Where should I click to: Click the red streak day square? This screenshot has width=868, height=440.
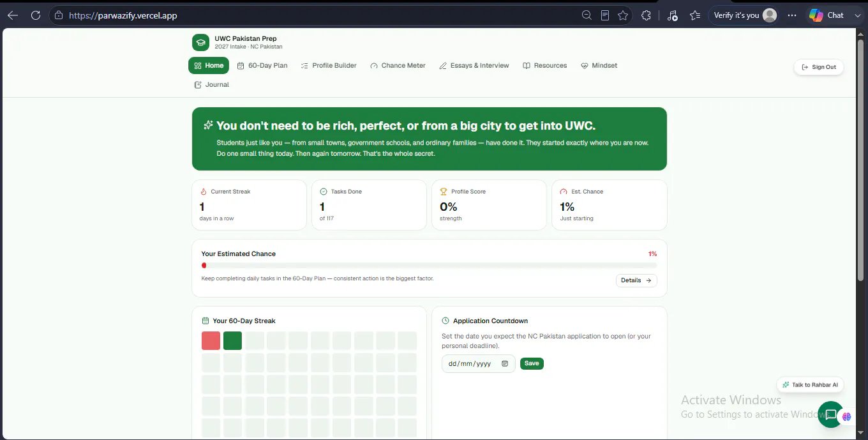[x=211, y=340]
